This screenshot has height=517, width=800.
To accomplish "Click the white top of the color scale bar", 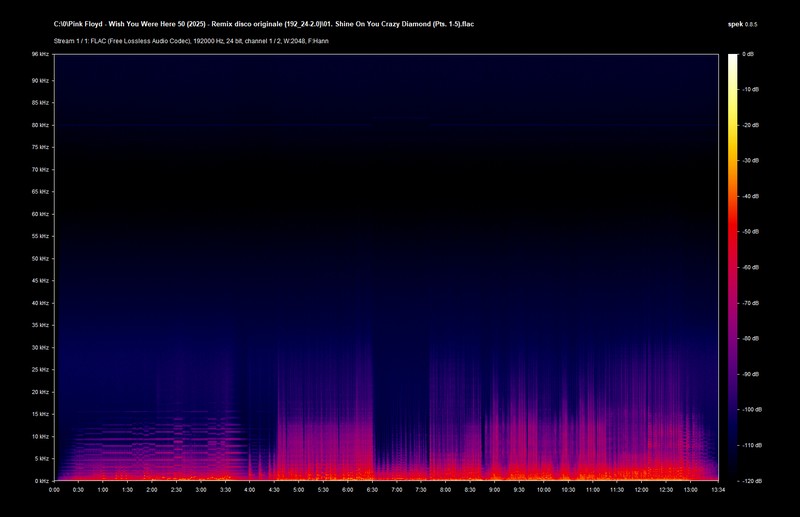I will pyautogui.click(x=732, y=58).
